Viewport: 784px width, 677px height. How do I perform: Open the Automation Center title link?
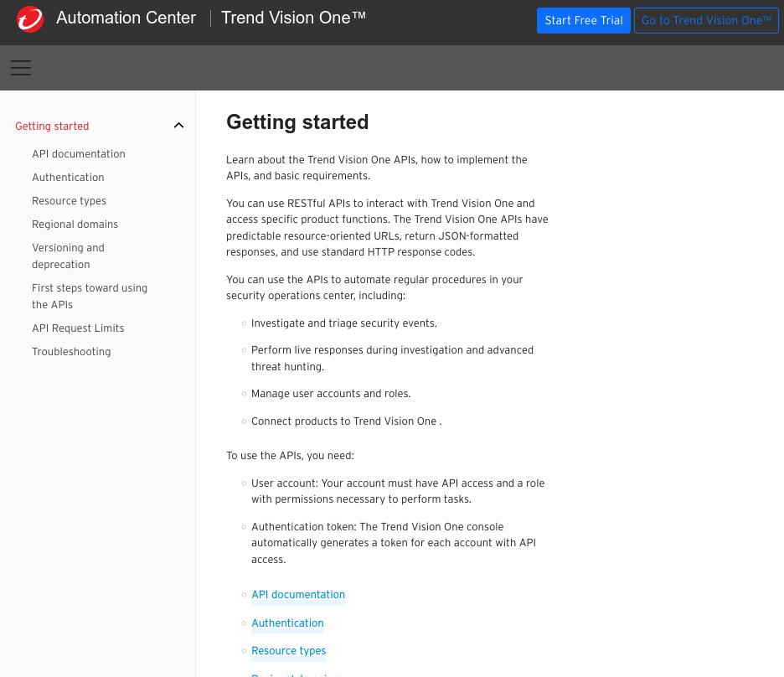(126, 18)
